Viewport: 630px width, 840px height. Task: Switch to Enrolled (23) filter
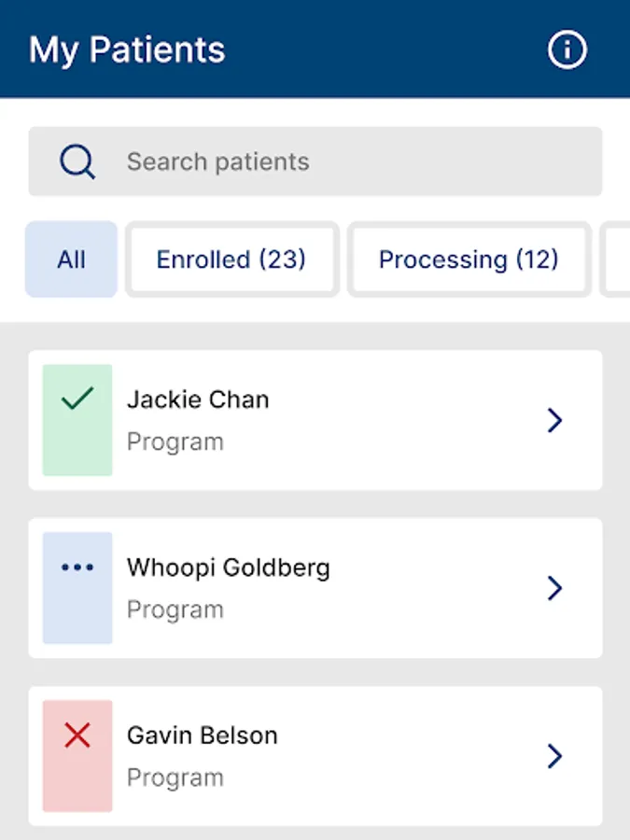231,259
